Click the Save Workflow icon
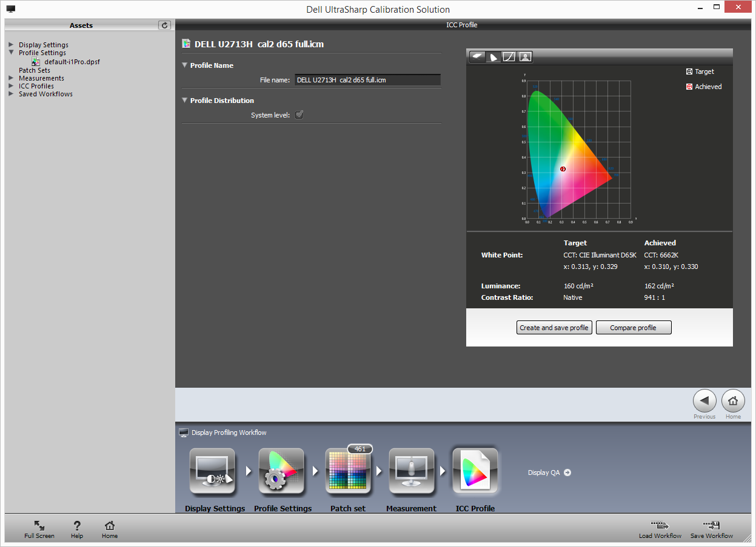Image resolution: width=756 pixels, height=547 pixels. (x=711, y=525)
